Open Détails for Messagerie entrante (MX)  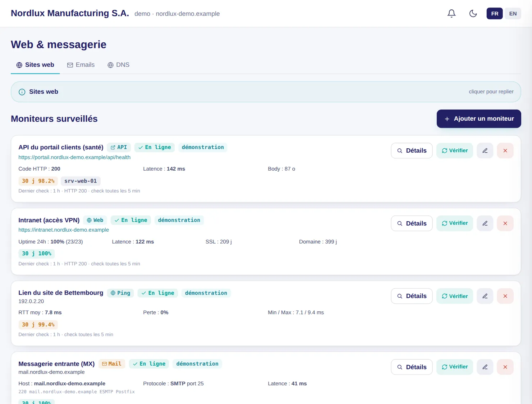click(x=412, y=367)
